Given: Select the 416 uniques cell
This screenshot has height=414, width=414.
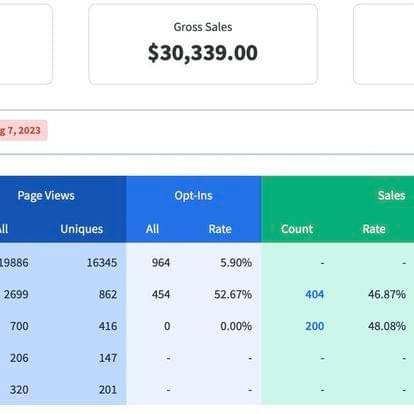Looking at the screenshot, I should point(108,326).
